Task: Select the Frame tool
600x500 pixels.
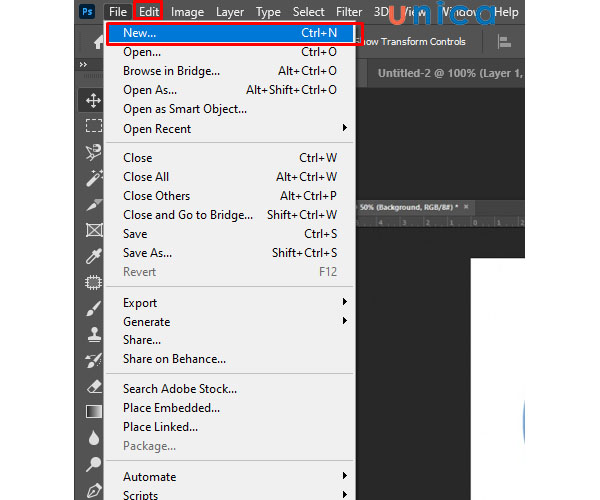Action: click(x=93, y=230)
